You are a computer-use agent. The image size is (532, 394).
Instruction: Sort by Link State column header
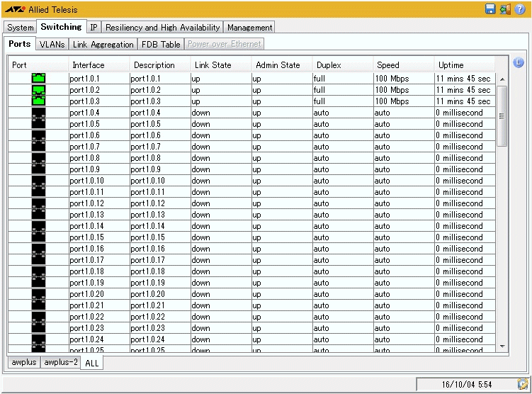(x=213, y=65)
